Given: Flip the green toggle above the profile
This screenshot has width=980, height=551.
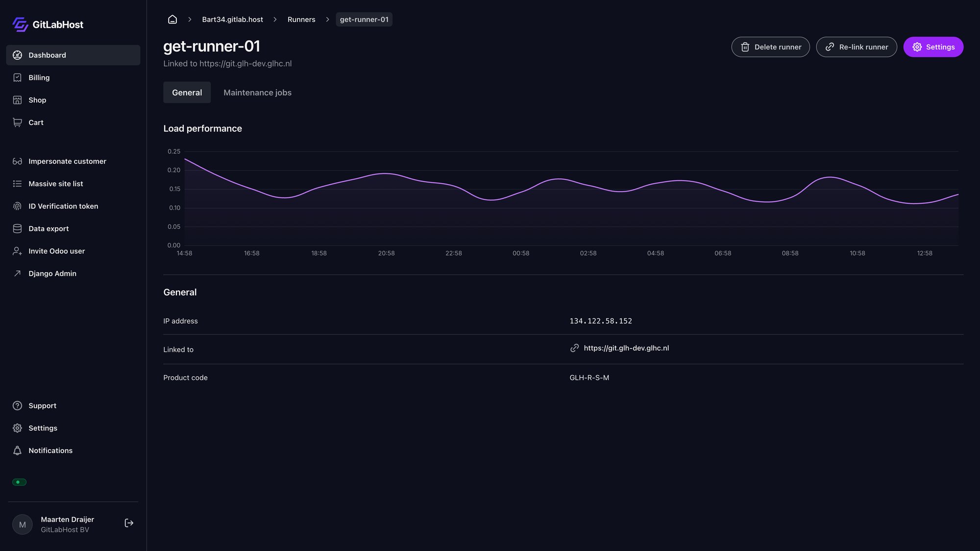Looking at the screenshot, I should pyautogui.click(x=19, y=482).
